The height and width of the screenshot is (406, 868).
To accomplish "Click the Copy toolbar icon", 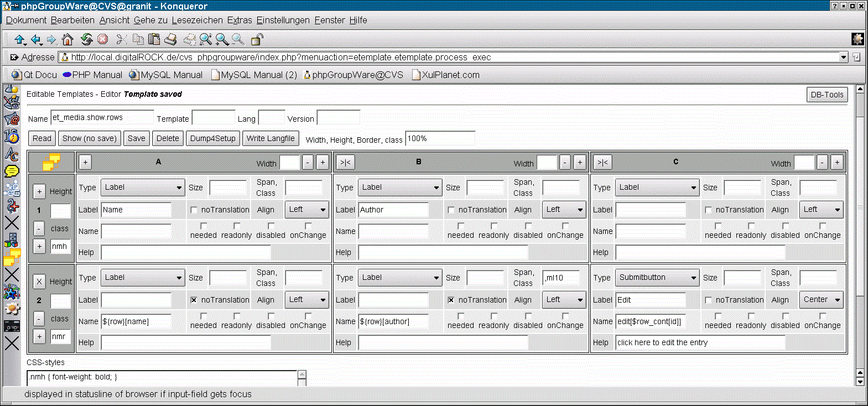I will (x=138, y=39).
